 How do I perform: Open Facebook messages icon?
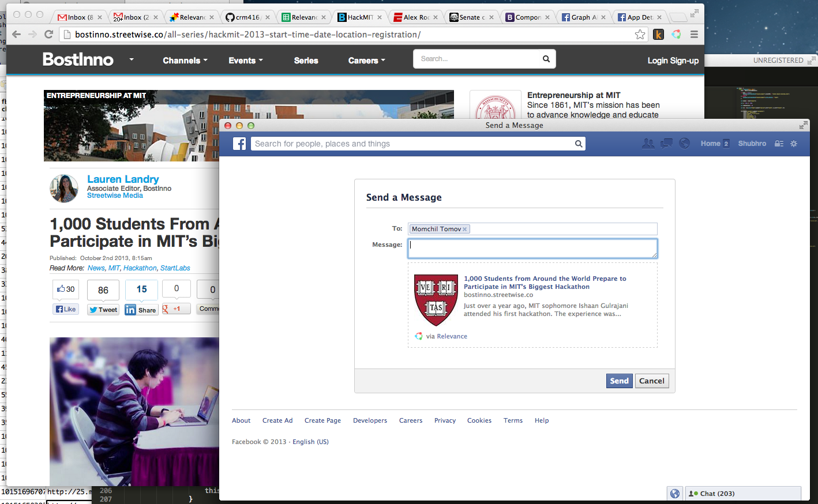click(x=666, y=144)
